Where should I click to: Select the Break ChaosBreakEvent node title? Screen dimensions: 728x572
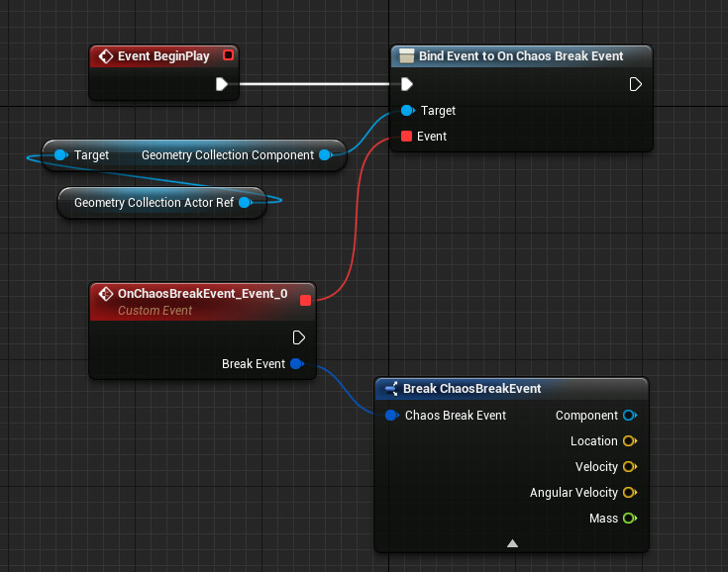[x=471, y=388]
